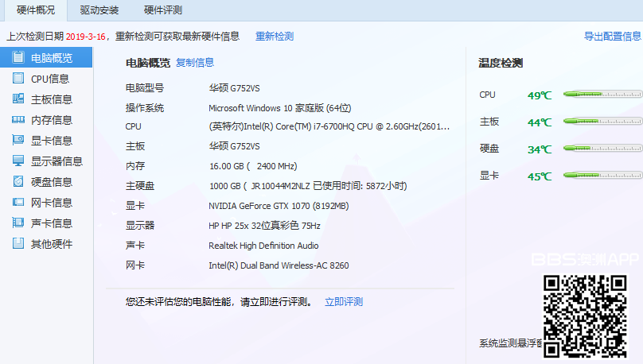Click the CPU temperature bar
Viewport: 643px width, 364px height.
[602, 95]
